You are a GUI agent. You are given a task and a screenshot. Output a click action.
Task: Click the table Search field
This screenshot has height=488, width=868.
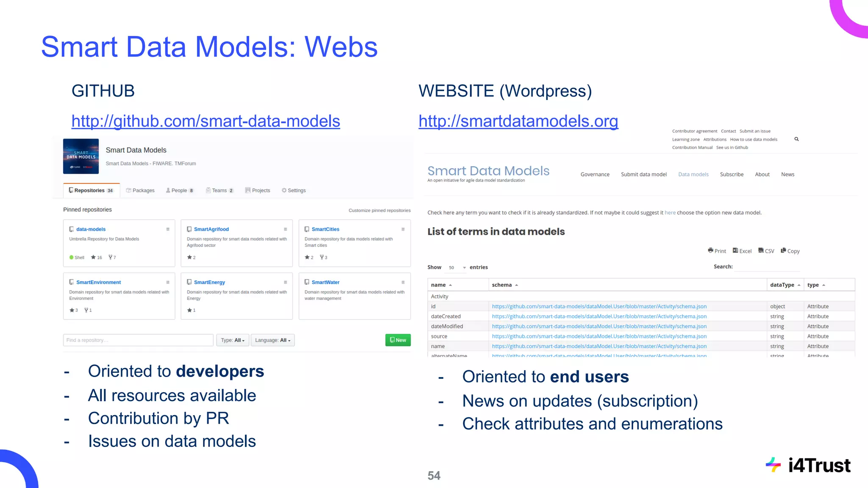(768, 267)
